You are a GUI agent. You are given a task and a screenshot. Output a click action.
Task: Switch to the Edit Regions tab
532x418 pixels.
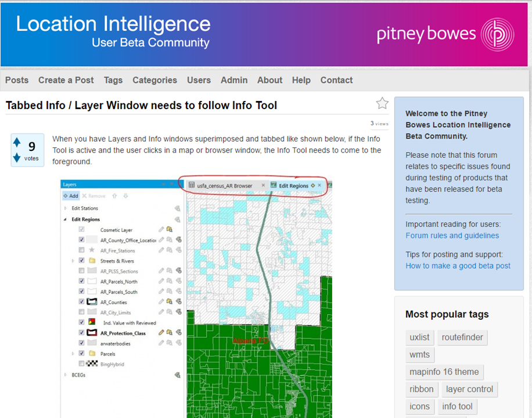(x=293, y=186)
